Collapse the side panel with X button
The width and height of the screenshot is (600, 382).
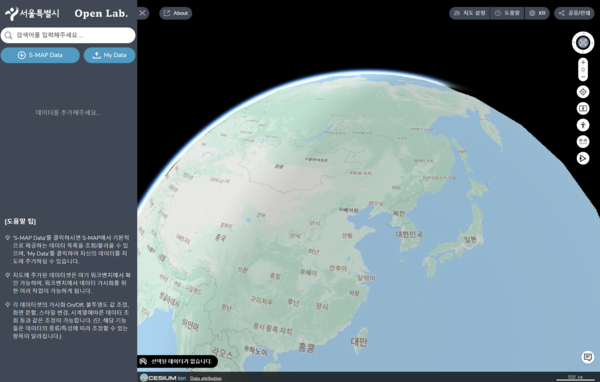[142, 13]
